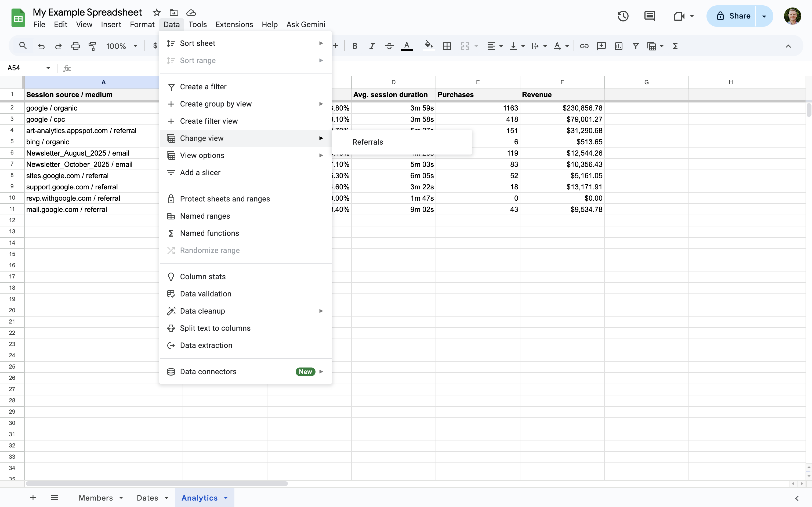This screenshot has width=812, height=507.
Task: Expand the Share button dropdown arrow
Action: 764,16
